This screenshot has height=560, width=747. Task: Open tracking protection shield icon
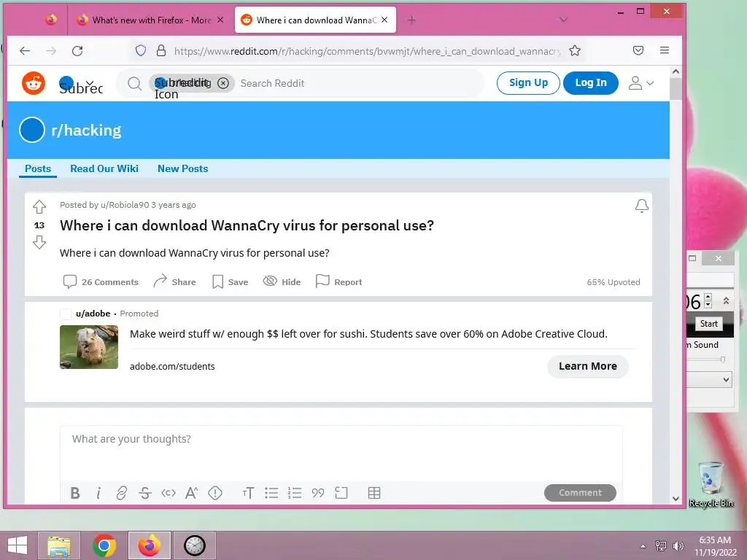coord(141,50)
